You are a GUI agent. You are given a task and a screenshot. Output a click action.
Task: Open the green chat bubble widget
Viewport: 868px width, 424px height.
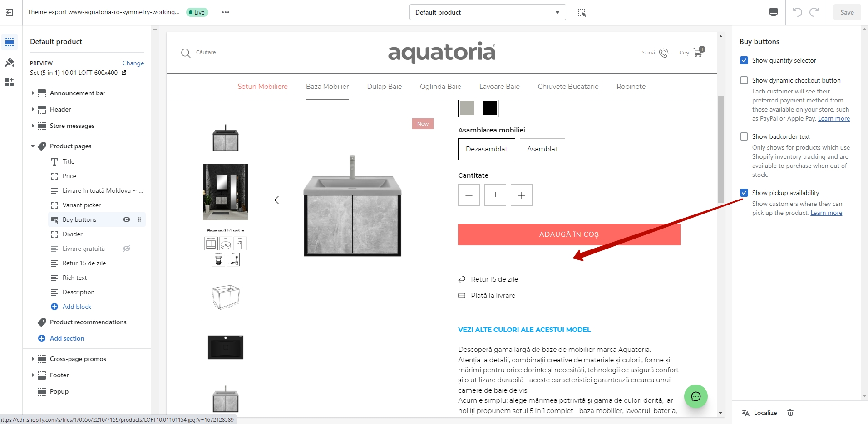tap(696, 396)
